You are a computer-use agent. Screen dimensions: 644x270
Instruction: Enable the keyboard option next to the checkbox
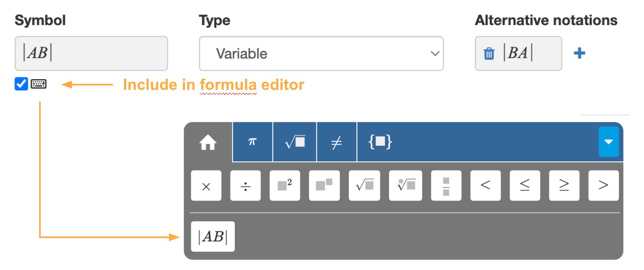coord(39,84)
